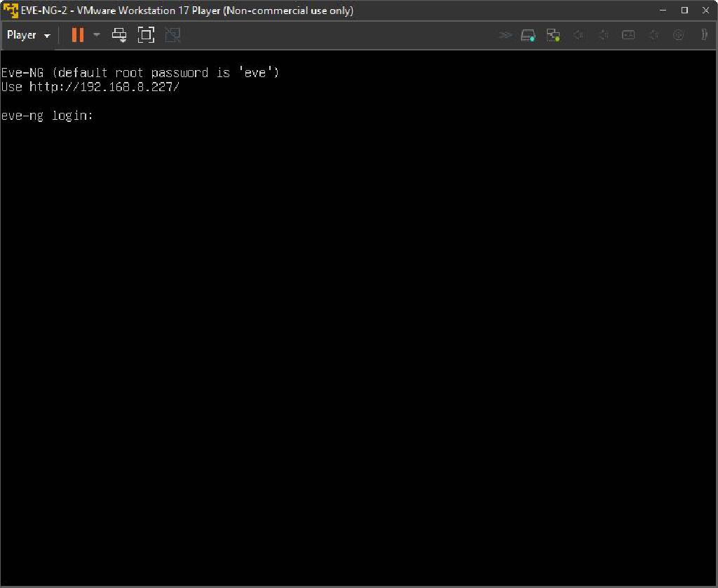
Task: Send Ctrl+Alt+Delete to the guest
Action: (119, 34)
